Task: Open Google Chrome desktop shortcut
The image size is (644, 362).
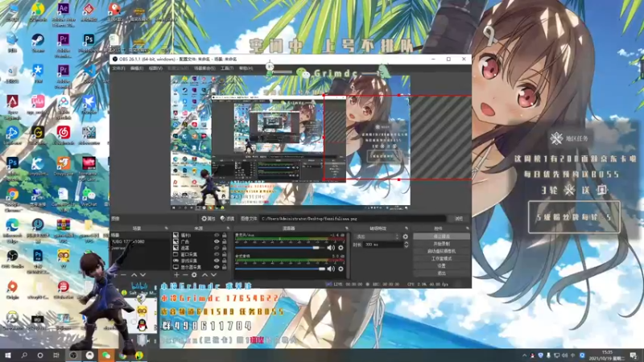Action: click(12, 199)
